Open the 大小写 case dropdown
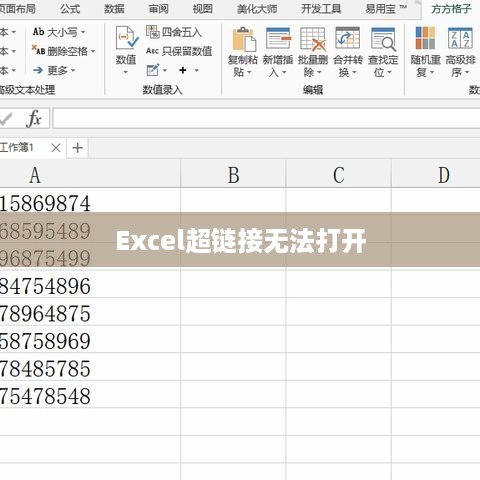The height and width of the screenshot is (480, 480). click(x=59, y=32)
